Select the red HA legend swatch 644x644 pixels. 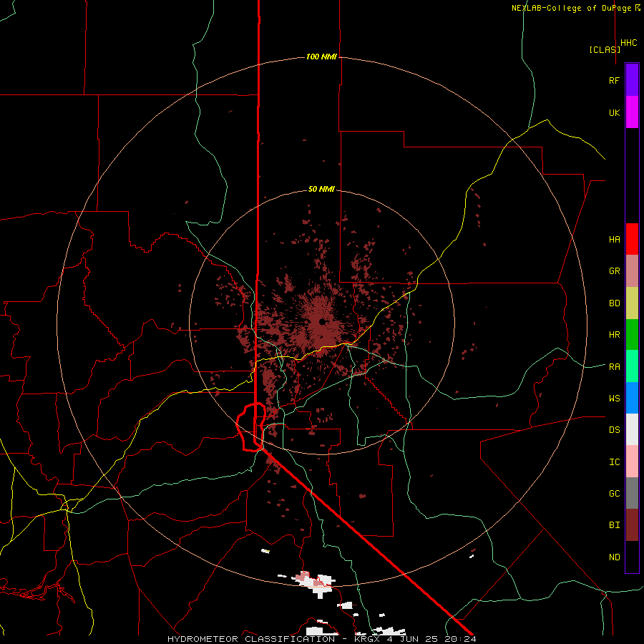pyautogui.click(x=632, y=239)
